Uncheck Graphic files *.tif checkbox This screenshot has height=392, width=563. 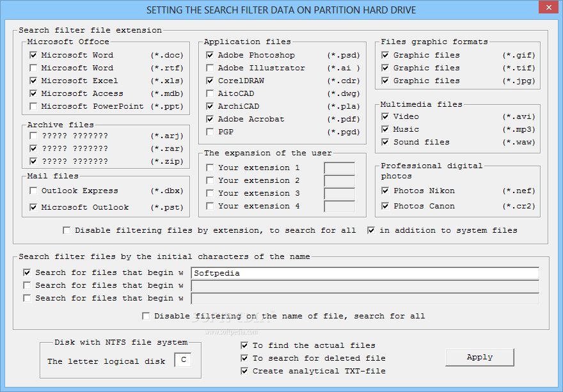point(385,68)
